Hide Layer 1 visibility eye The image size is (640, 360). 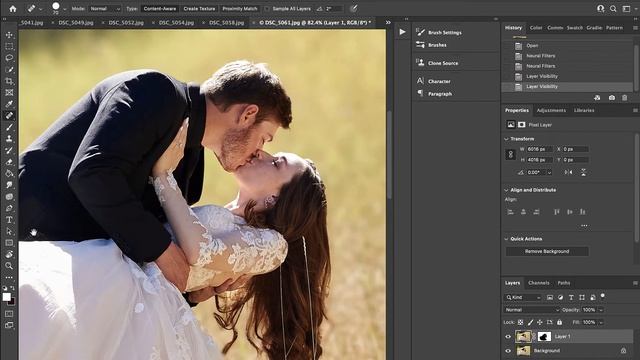click(x=508, y=337)
